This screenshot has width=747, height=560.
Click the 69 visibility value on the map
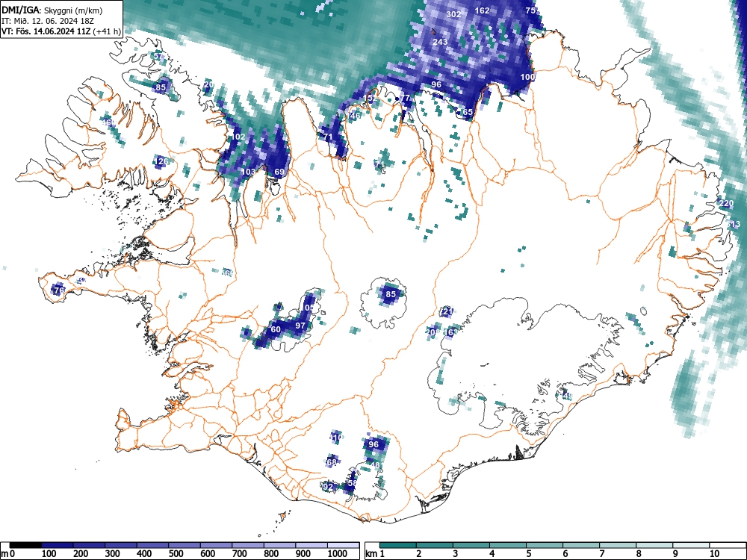279,172
